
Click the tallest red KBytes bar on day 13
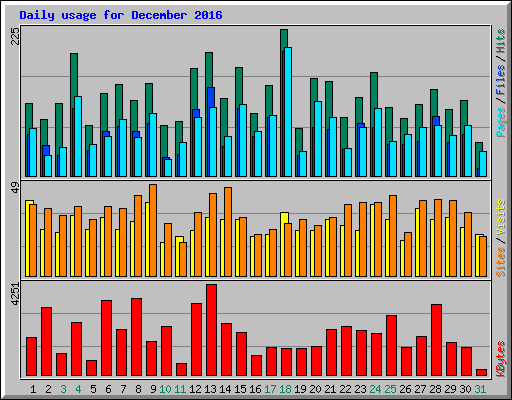pos(211,330)
